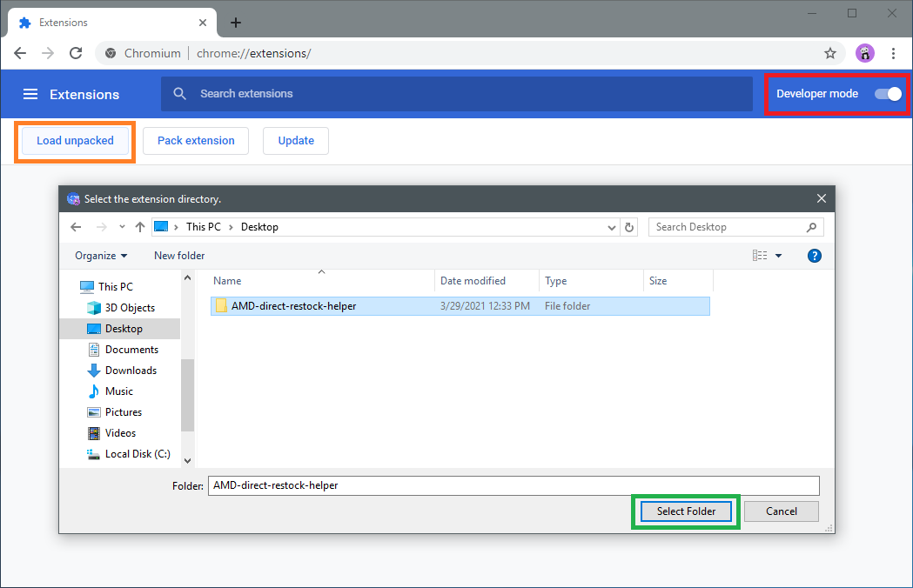Select This PC in navigation pane
The width and height of the screenshot is (913, 588).
[x=115, y=286]
